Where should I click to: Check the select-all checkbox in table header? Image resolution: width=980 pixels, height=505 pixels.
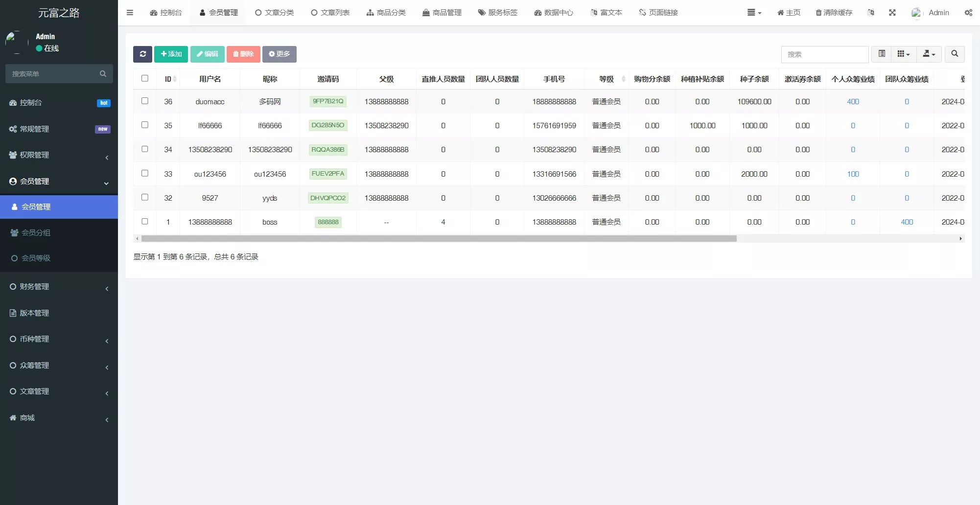point(145,78)
